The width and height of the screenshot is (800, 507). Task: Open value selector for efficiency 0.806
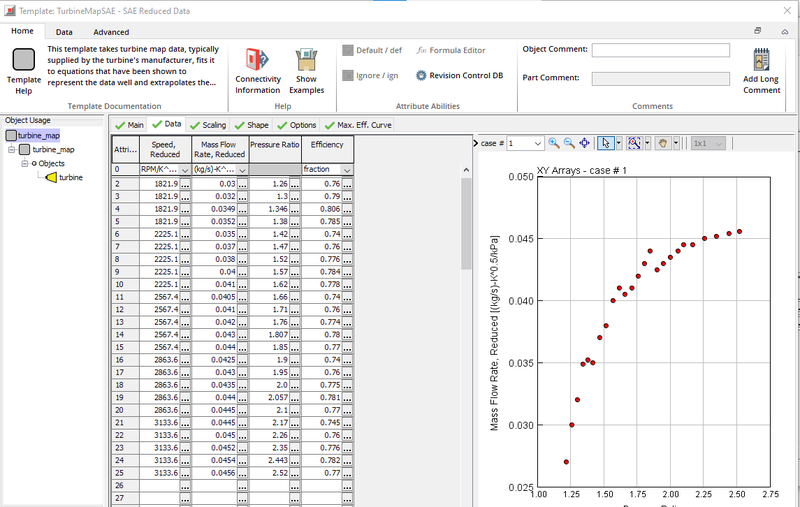tap(347, 209)
